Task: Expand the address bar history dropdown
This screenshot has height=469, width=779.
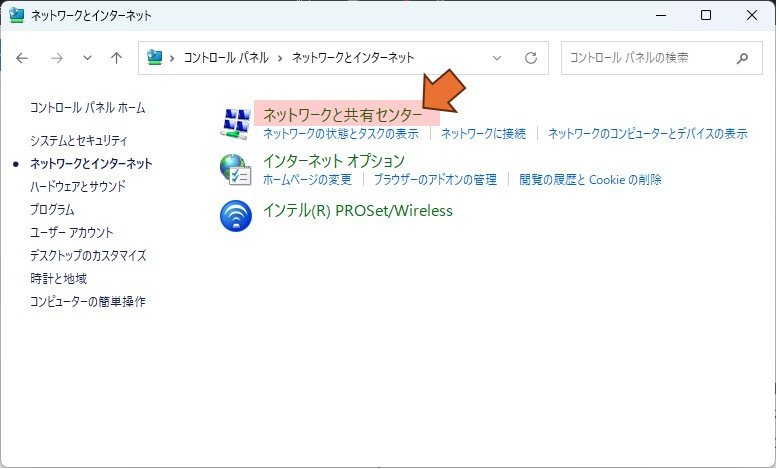Action: (498, 58)
